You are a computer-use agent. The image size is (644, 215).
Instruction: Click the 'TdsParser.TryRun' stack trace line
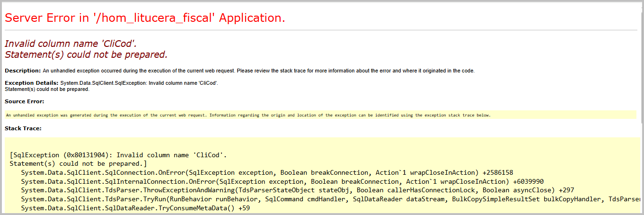pyautogui.click(x=331, y=200)
